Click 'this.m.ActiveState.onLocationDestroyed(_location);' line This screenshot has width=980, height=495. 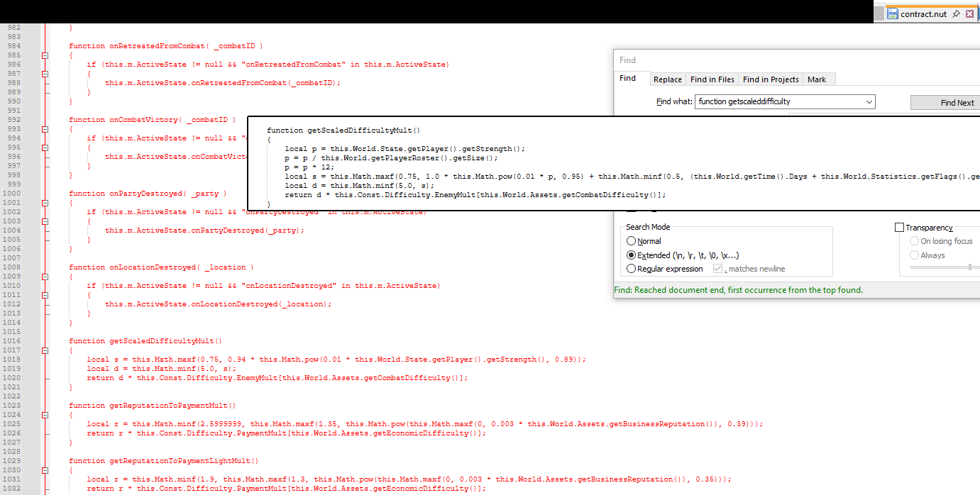point(219,304)
